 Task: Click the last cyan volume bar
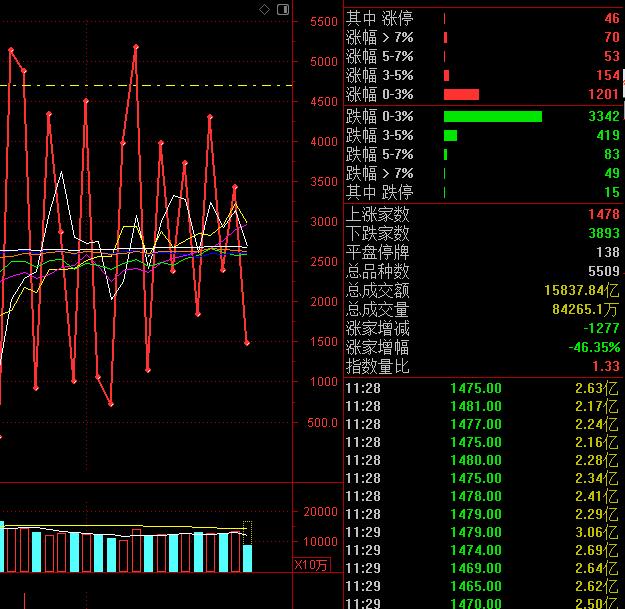[248, 558]
